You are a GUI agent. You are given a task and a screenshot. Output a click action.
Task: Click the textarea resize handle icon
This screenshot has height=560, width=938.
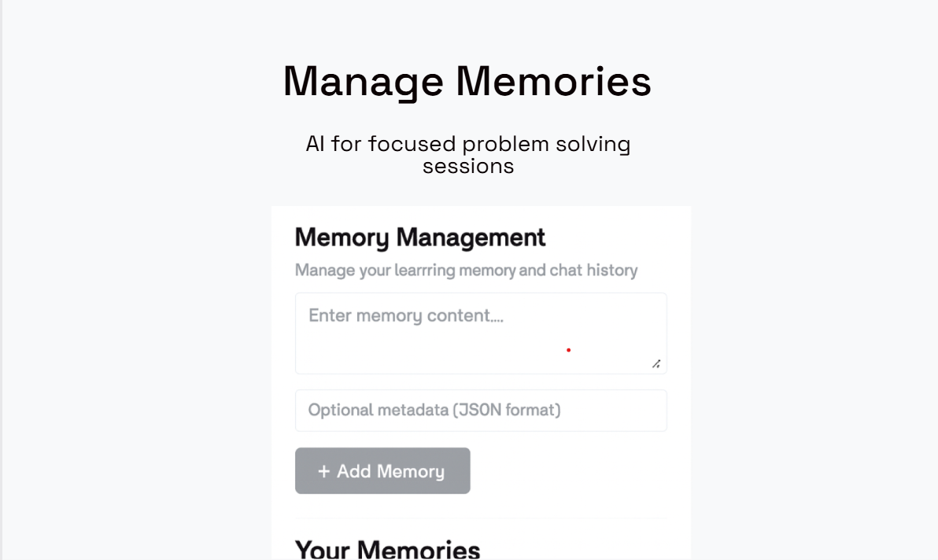655,363
